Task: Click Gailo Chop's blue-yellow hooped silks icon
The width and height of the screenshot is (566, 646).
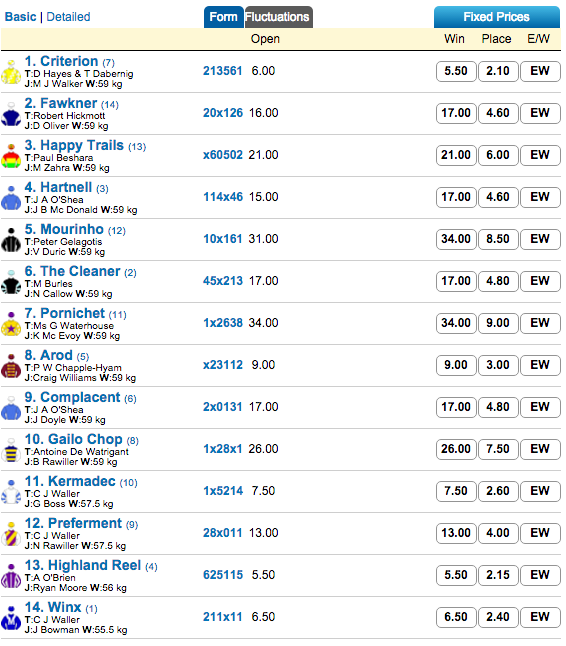Action: pyautogui.click(x=11, y=450)
